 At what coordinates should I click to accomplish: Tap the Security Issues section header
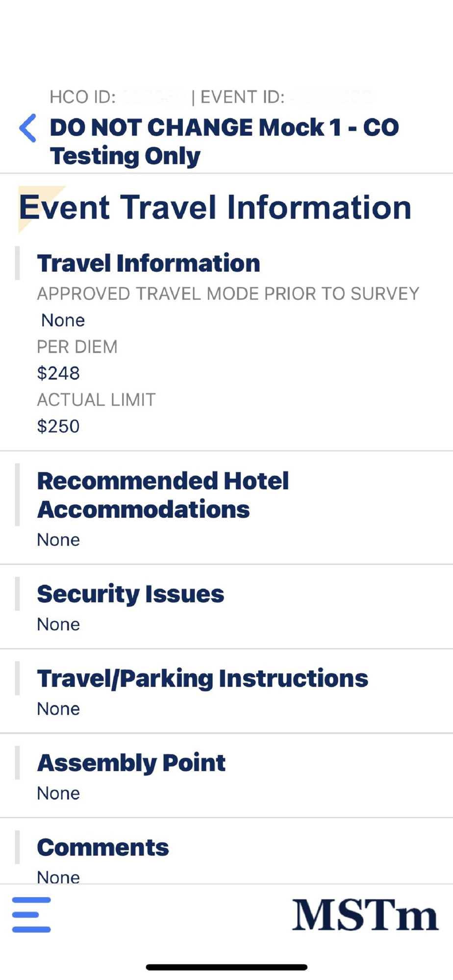(130, 594)
